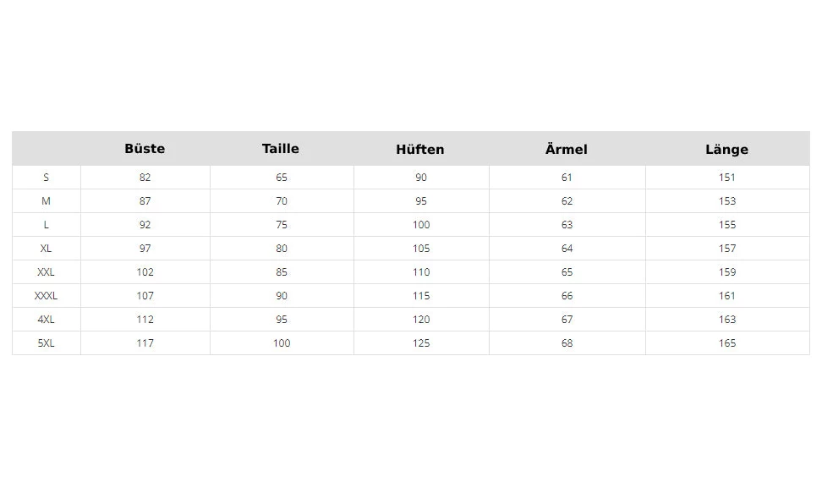Click the Ärmel column header

pos(567,150)
